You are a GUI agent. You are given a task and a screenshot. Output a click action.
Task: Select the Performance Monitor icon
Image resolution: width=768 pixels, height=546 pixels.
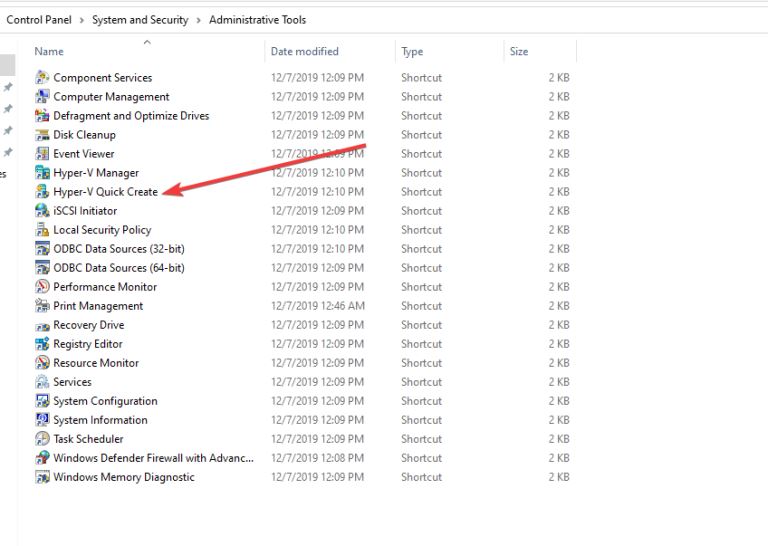pos(43,286)
